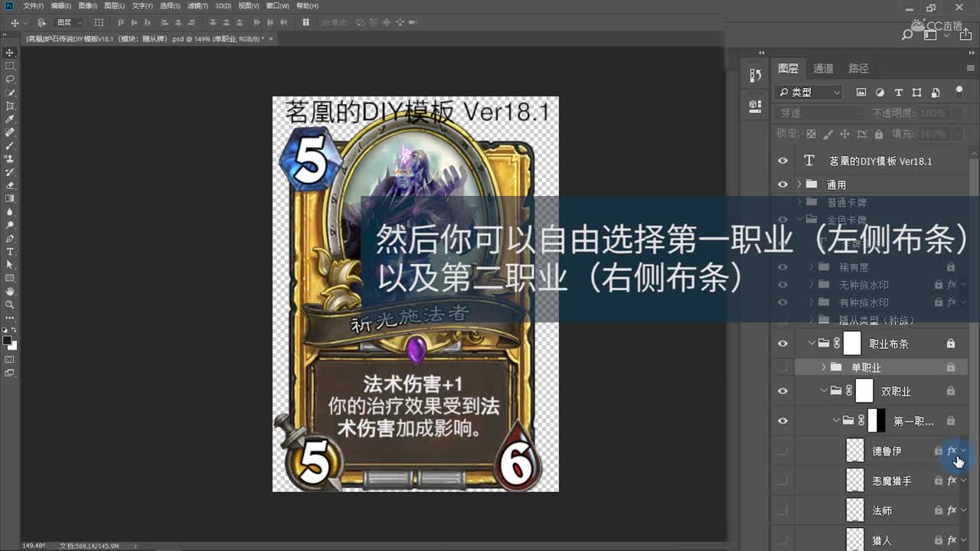Select the Hand tool
The height and width of the screenshot is (551, 980).
click(10, 292)
